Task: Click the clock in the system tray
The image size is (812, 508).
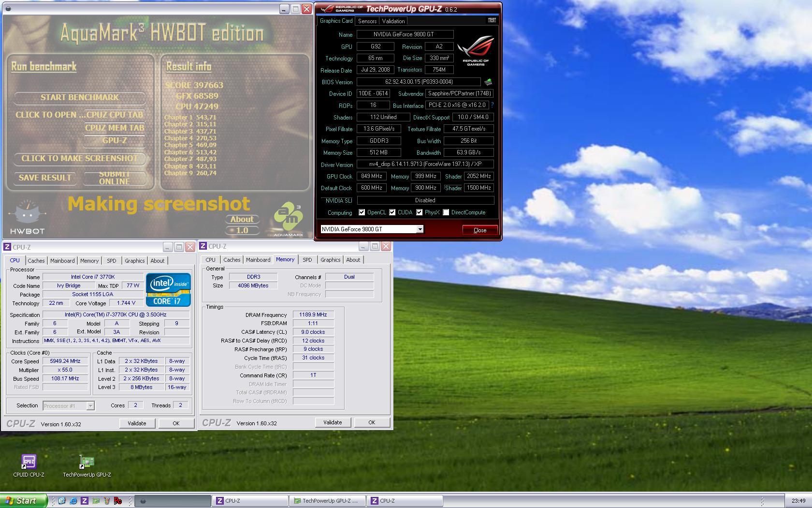Action: point(798,501)
